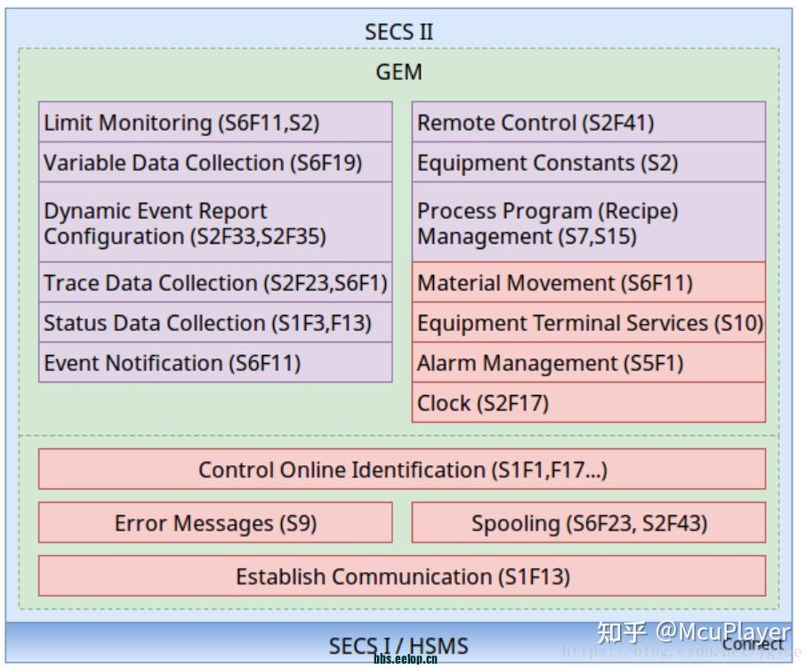Click the SECS II title text

(x=398, y=32)
